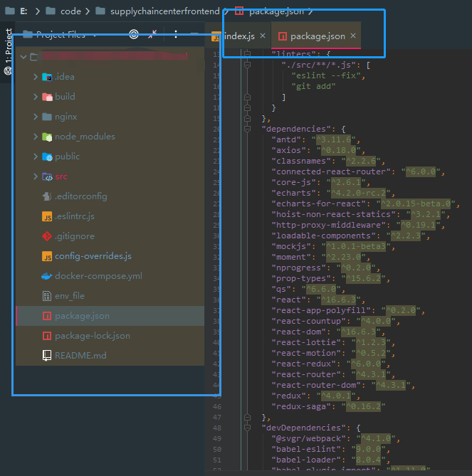
Task: Select env_file in project tree
Action: pyautogui.click(x=70, y=296)
